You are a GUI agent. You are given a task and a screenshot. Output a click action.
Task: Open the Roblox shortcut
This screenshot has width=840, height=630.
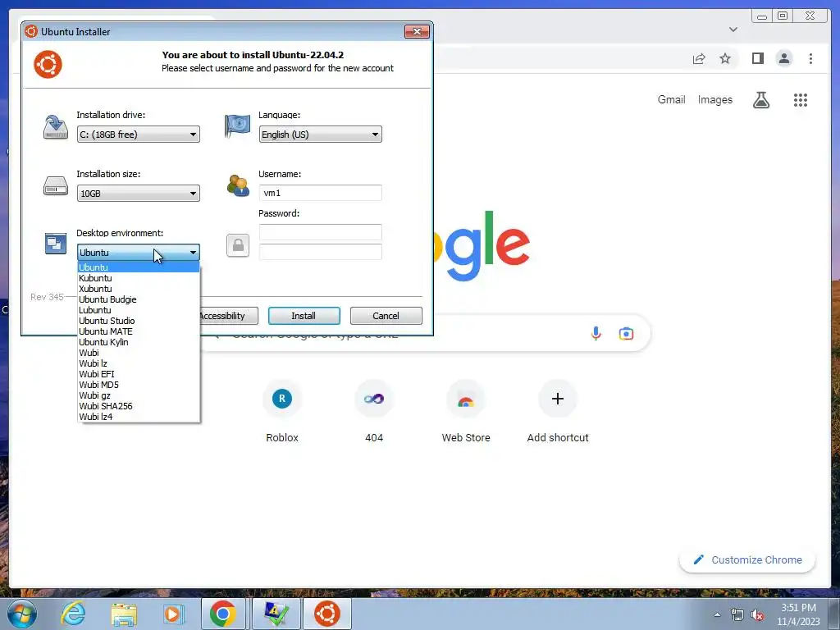click(x=282, y=412)
